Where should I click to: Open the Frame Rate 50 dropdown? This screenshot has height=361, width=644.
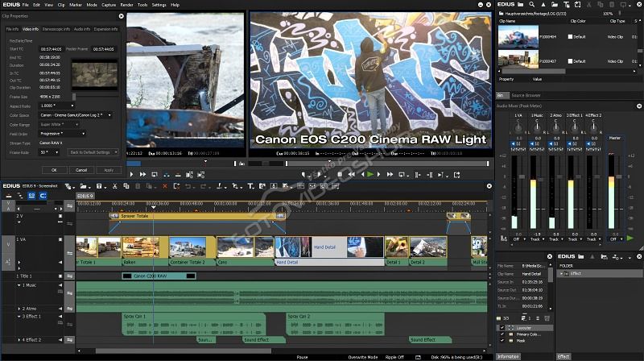tap(49, 152)
